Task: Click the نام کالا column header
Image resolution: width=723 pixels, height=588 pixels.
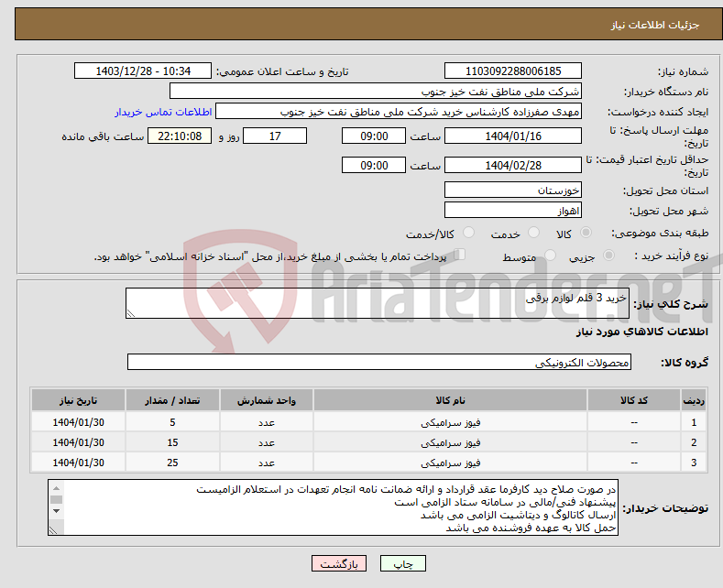Action: pos(450,400)
